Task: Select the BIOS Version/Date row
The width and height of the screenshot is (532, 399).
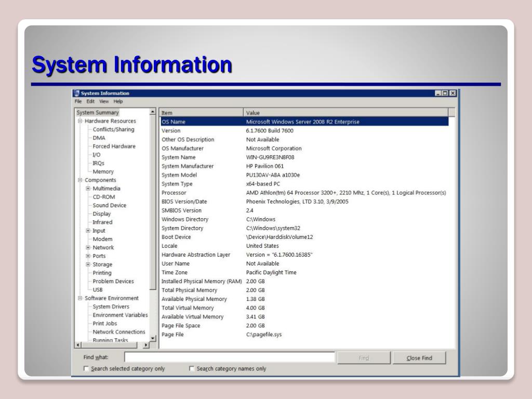Action: [x=304, y=202]
